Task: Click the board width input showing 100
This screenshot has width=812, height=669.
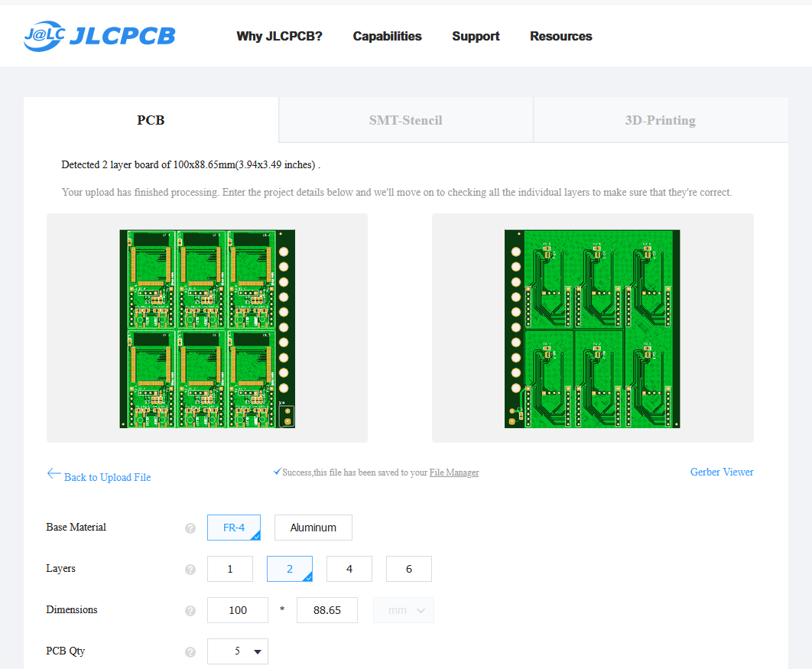Action: pos(237,609)
